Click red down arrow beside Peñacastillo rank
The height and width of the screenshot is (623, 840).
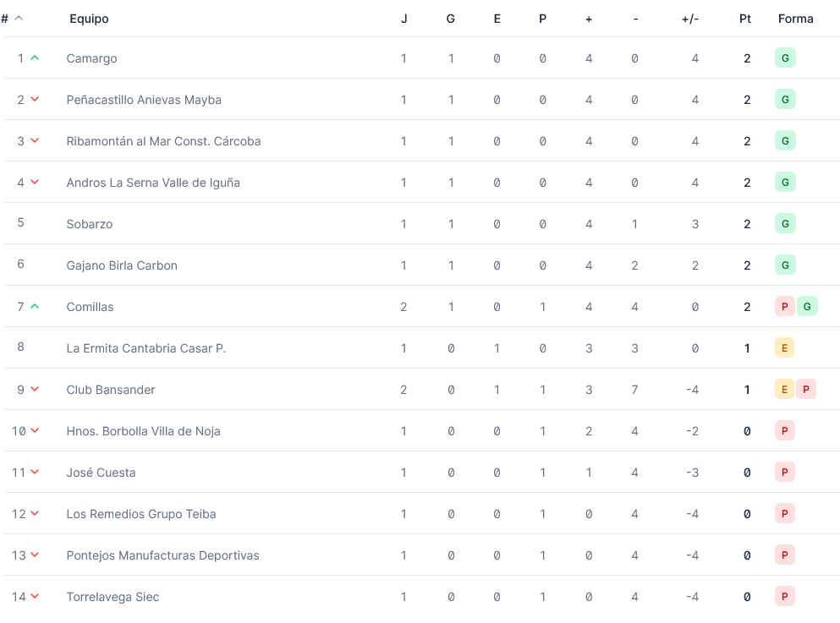[35, 100]
